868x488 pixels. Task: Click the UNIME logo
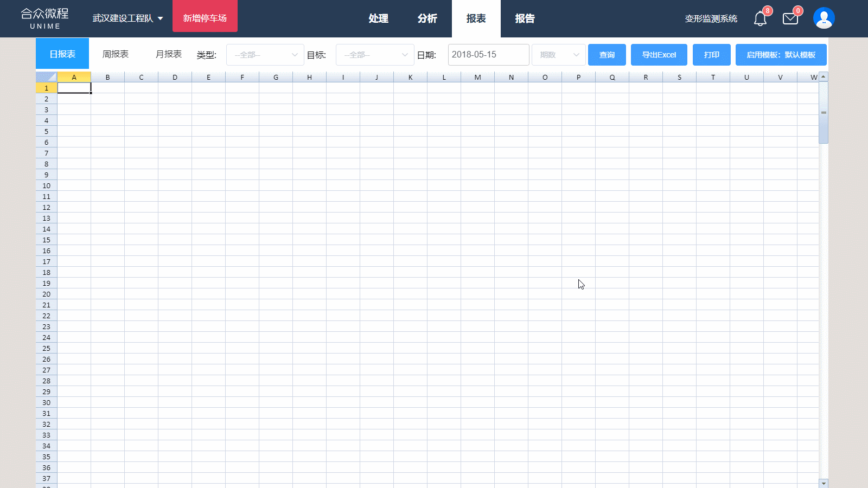tap(45, 18)
